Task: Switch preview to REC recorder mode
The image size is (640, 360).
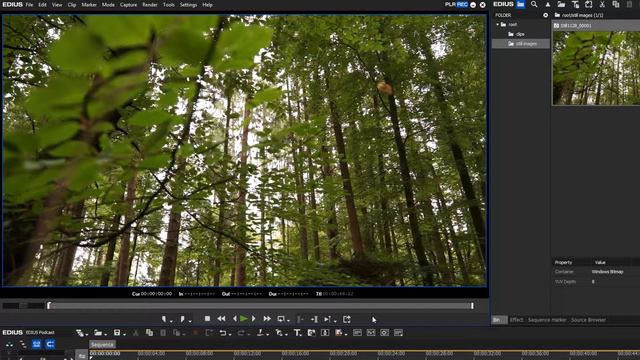Action: (x=462, y=4)
